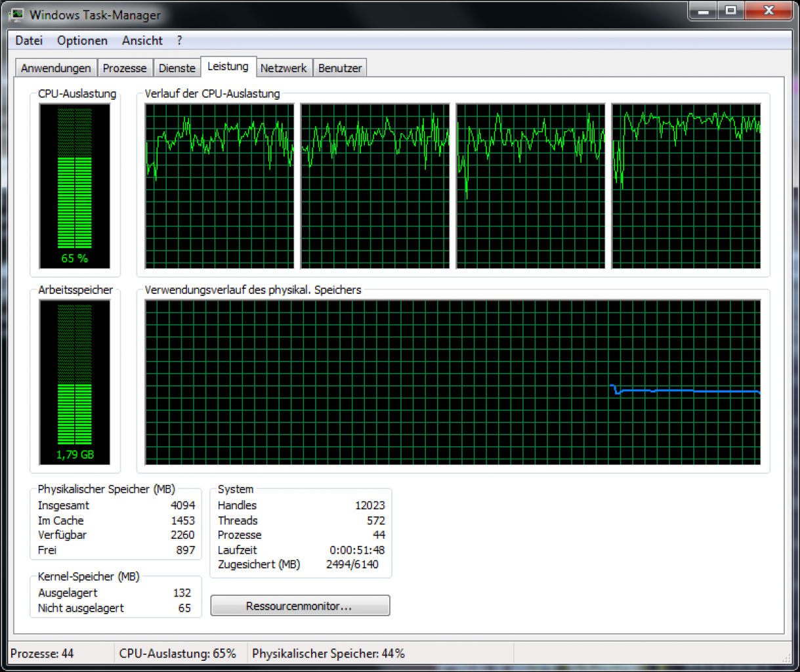The width and height of the screenshot is (800, 672).
Task: Click the Physikalischer Speicher (MB) group label
Action: pyautogui.click(x=106, y=489)
